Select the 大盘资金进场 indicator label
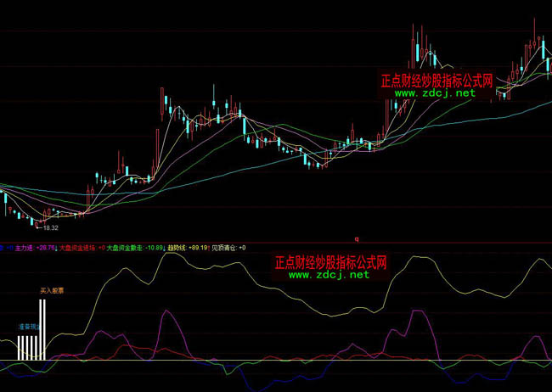This screenshot has height=392, width=552. [78, 248]
